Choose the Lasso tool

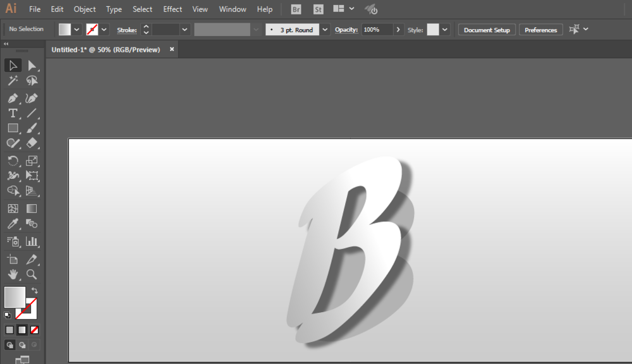pyautogui.click(x=32, y=81)
